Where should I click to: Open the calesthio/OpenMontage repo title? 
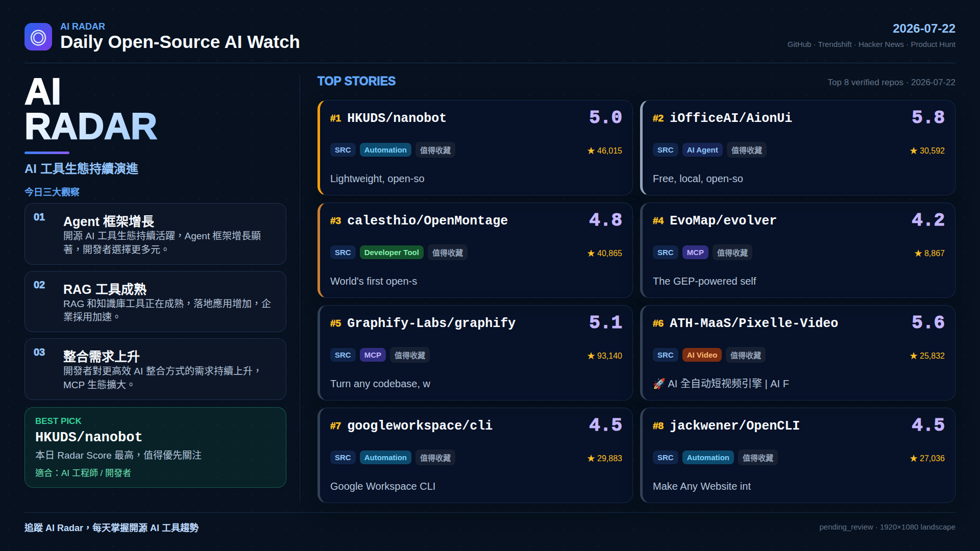427,220
